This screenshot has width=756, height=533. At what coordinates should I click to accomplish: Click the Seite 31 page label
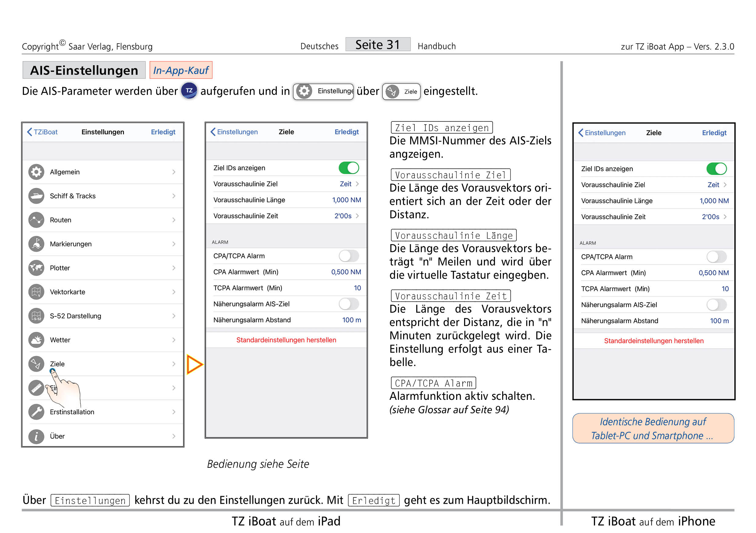tap(378, 44)
